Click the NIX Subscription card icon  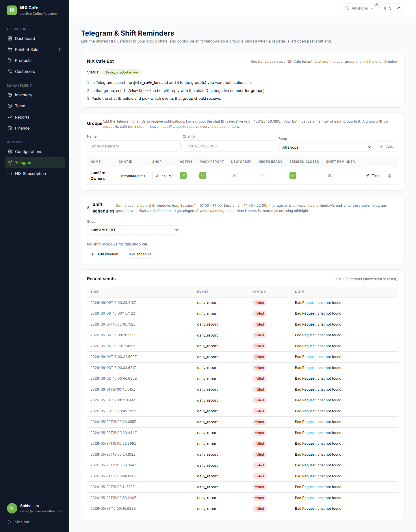click(10, 173)
